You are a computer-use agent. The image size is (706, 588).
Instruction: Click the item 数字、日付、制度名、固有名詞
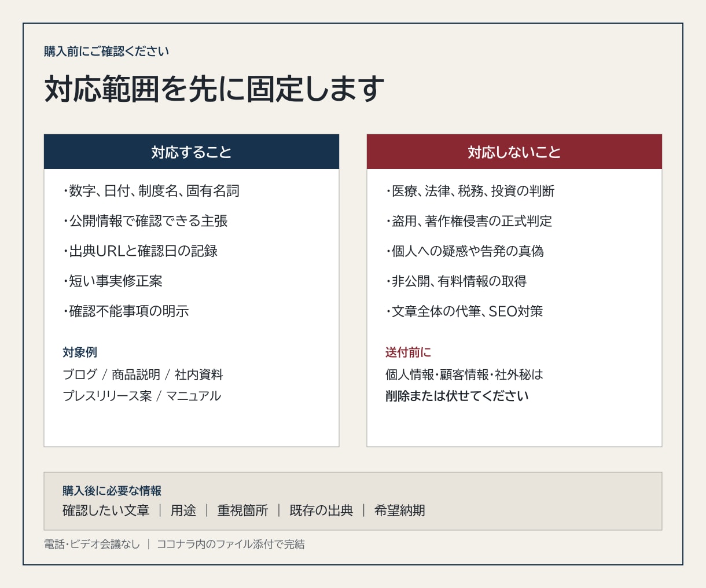point(151,191)
